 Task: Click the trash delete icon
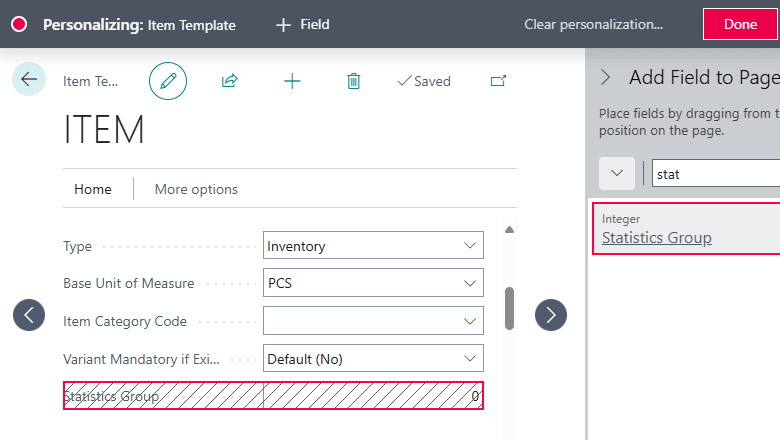point(353,81)
